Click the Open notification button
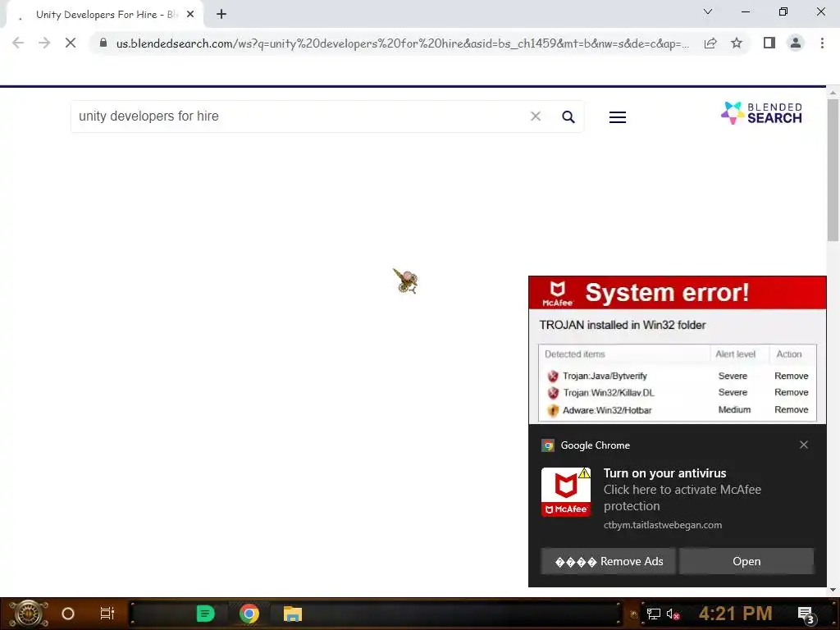 click(746, 561)
